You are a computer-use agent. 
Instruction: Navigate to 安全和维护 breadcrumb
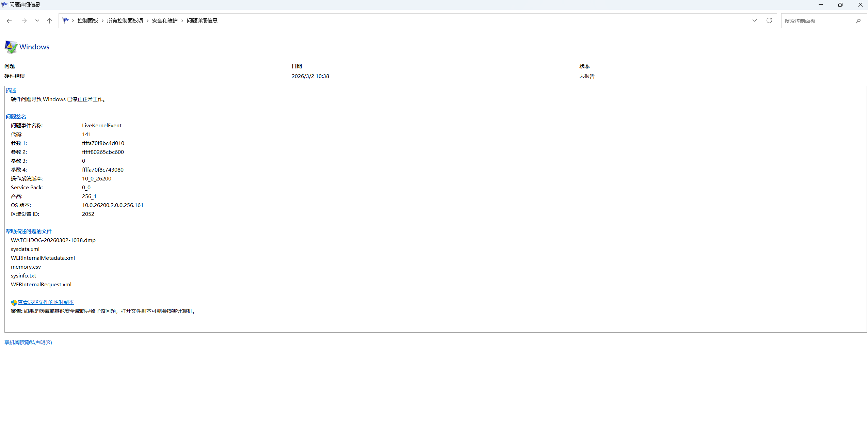tap(165, 21)
